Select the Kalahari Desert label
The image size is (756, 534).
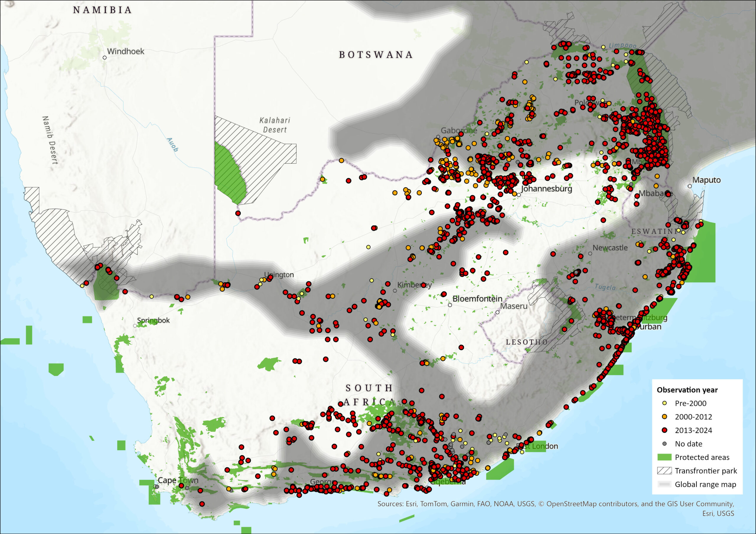pyautogui.click(x=275, y=125)
